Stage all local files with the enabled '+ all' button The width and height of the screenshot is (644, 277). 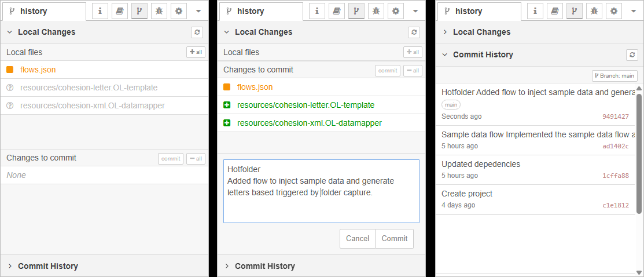(x=196, y=52)
